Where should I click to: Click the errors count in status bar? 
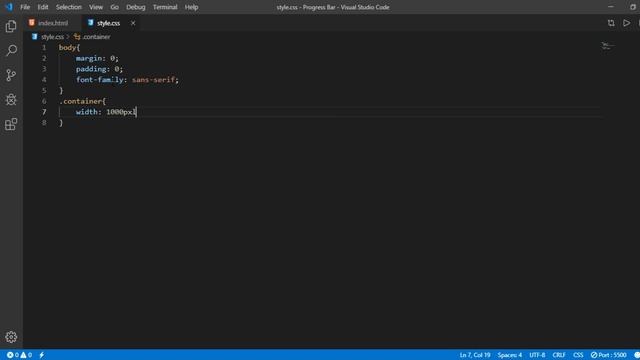(x=13, y=355)
